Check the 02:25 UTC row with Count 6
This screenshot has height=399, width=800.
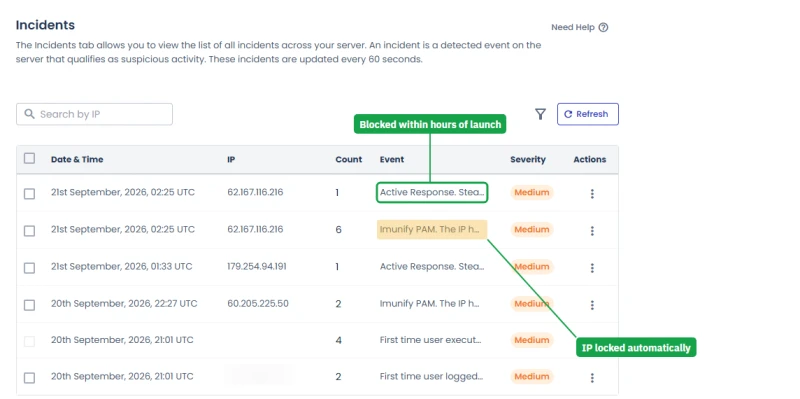click(x=30, y=231)
